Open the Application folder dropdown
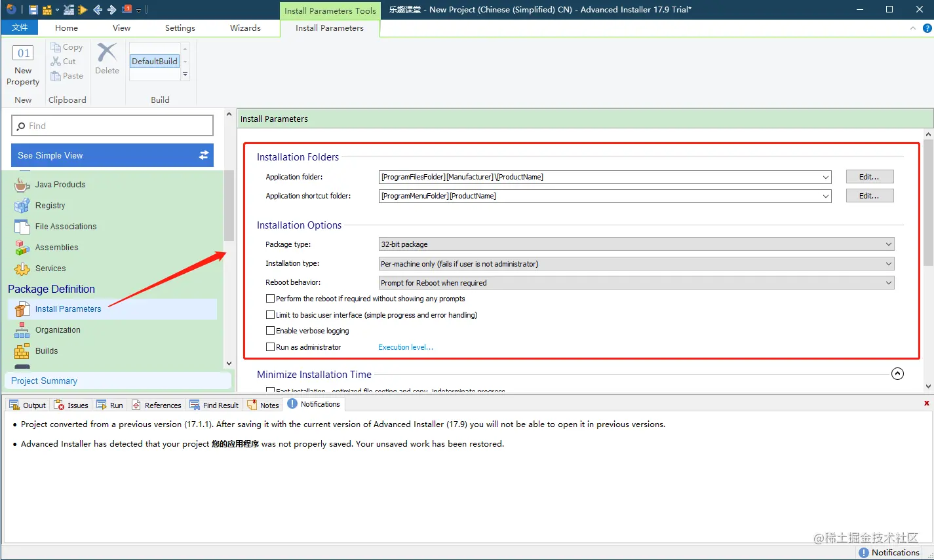The width and height of the screenshot is (934, 560). point(825,177)
